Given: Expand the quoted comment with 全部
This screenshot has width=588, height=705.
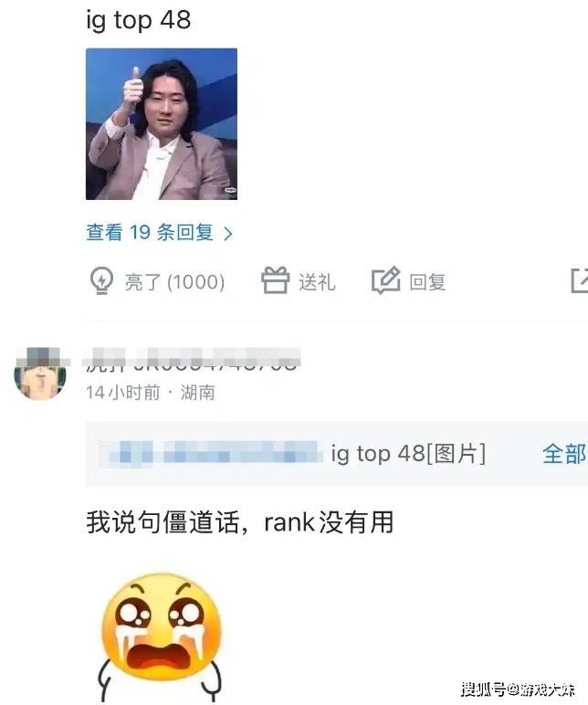Looking at the screenshot, I should click(564, 454).
